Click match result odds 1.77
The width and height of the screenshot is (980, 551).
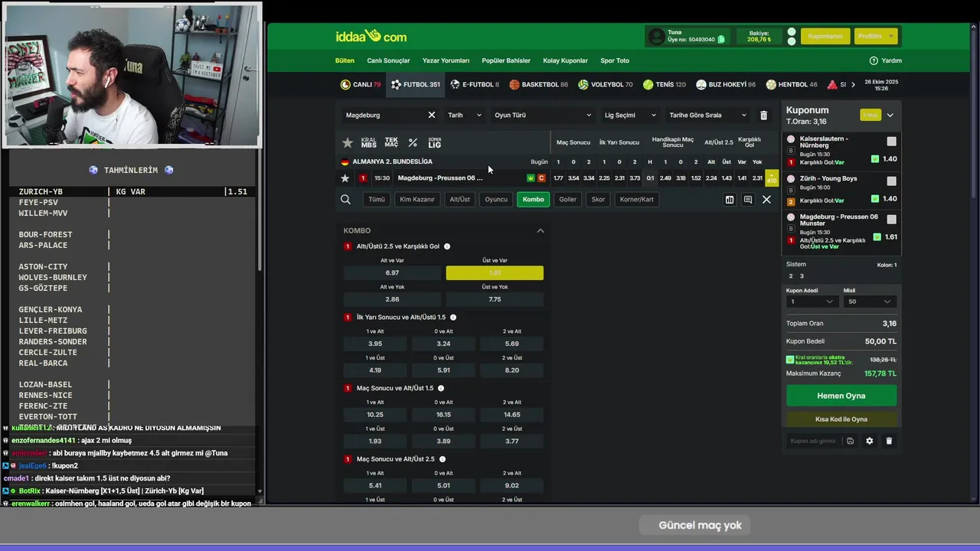[x=558, y=178]
